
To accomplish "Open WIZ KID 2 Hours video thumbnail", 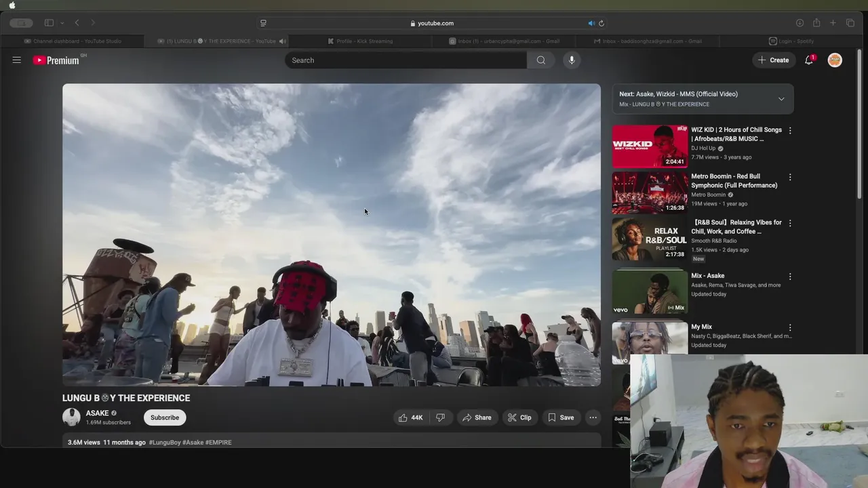I will [x=650, y=146].
